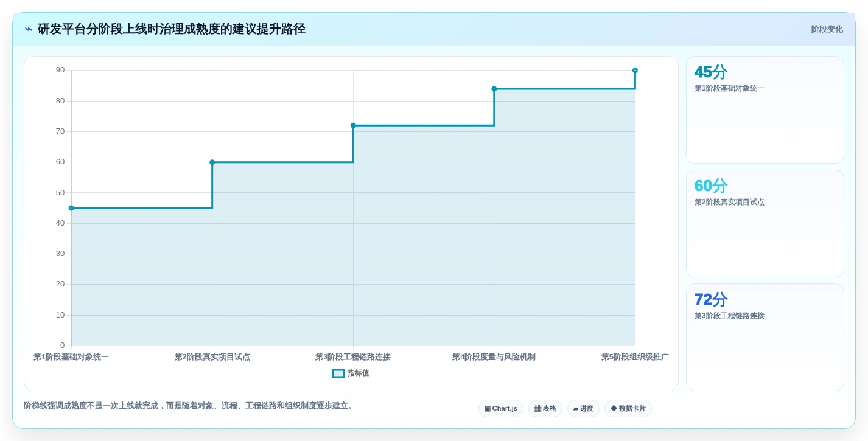Click the x-axis label 第2阶段真实项目试点
The width and height of the screenshot is (868, 441).
(212, 357)
